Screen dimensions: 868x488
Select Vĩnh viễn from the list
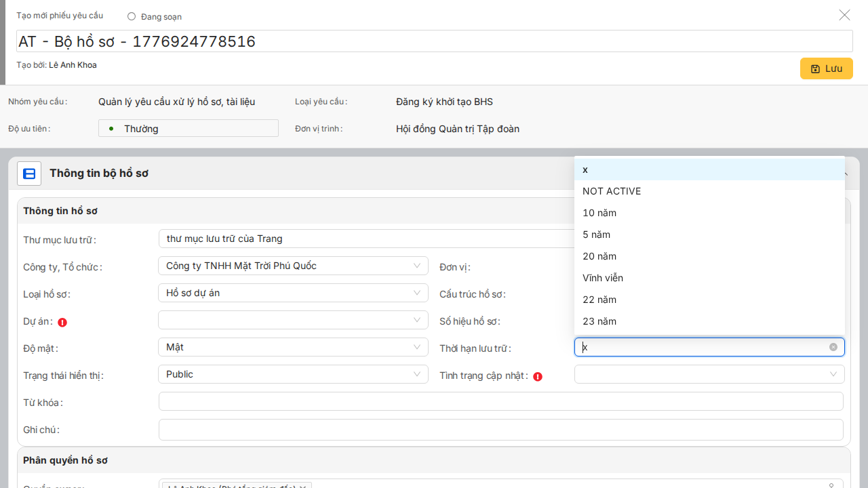coord(603,278)
